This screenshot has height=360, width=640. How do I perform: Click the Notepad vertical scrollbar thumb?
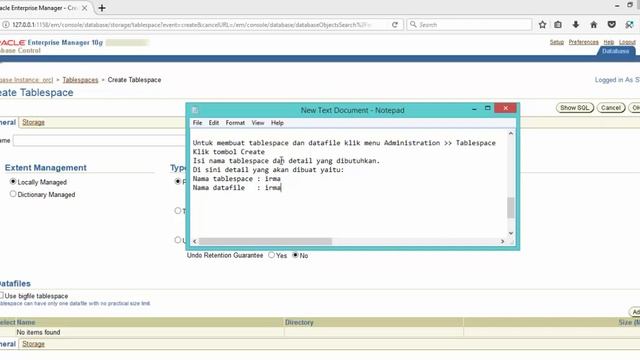click(x=511, y=208)
